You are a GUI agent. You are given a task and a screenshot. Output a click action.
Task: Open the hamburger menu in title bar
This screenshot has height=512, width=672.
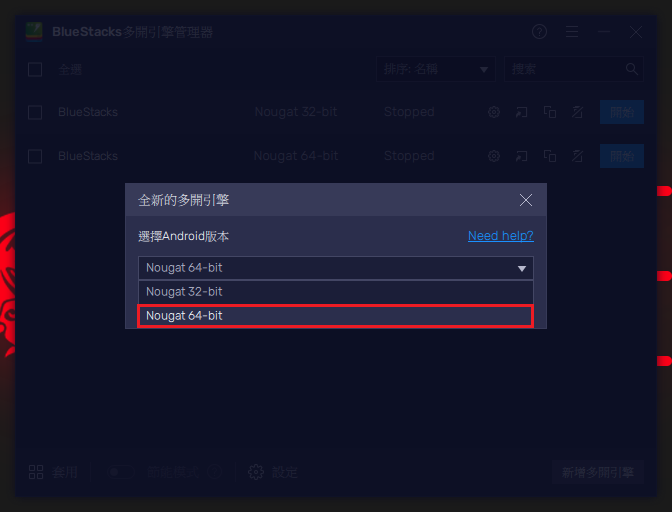[572, 32]
